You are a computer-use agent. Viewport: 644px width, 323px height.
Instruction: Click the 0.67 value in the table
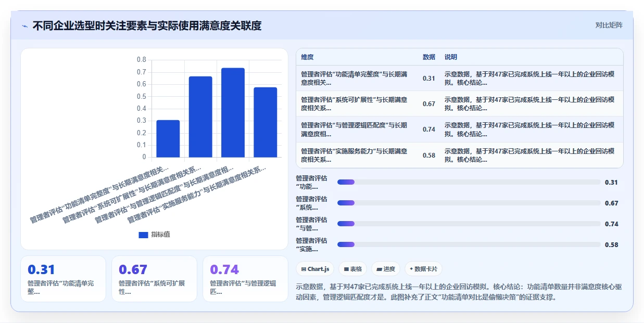429,104
